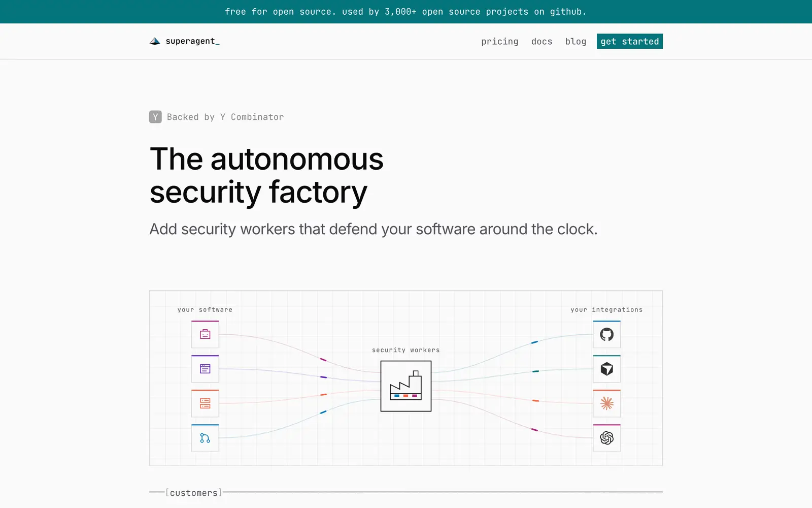Click the top banner about open source projects
The image size is (812, 508).
click(406, 12)
